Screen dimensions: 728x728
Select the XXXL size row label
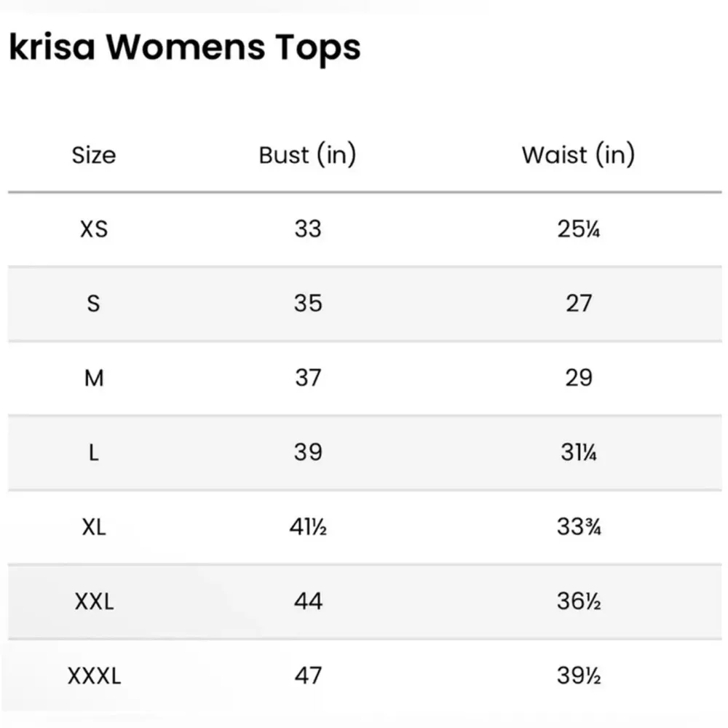pos(94,676)
